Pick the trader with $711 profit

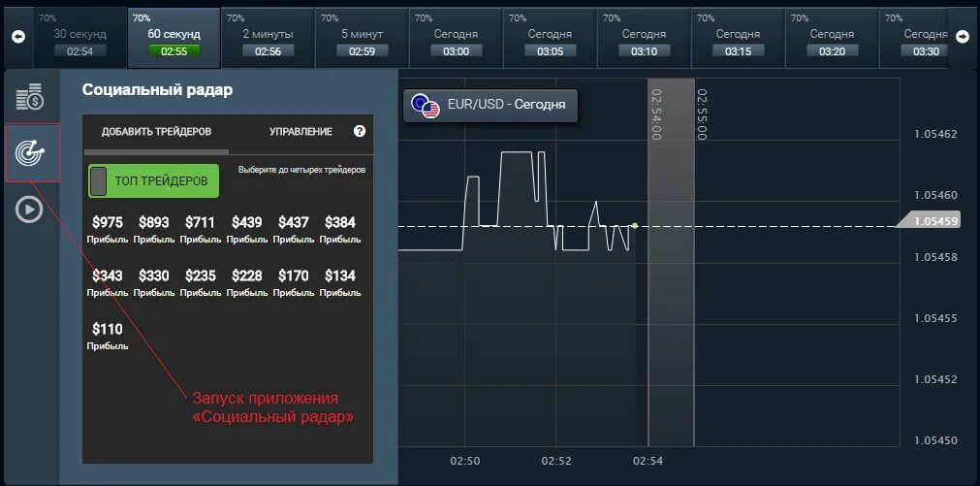(201, 230)
